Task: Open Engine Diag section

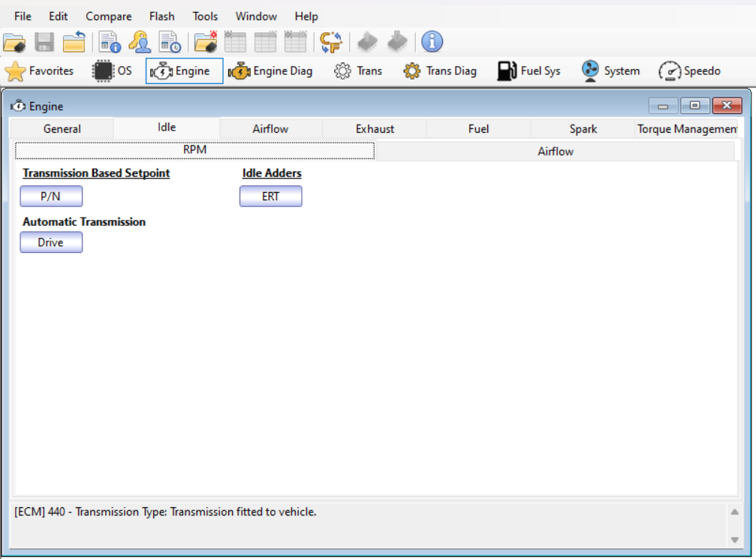Action: click(270, 71)
